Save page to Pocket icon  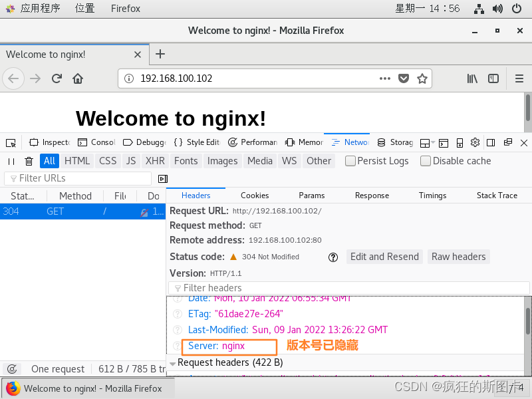coord(404,78)
